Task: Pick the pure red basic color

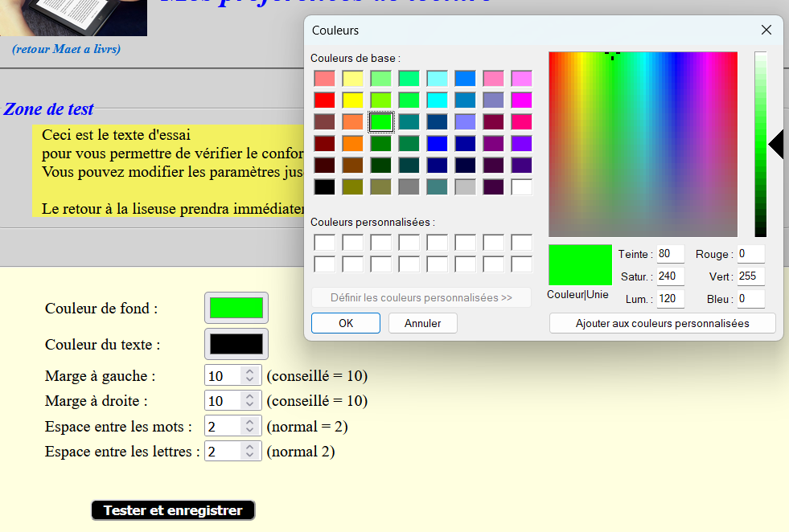Action: [325, 100]
